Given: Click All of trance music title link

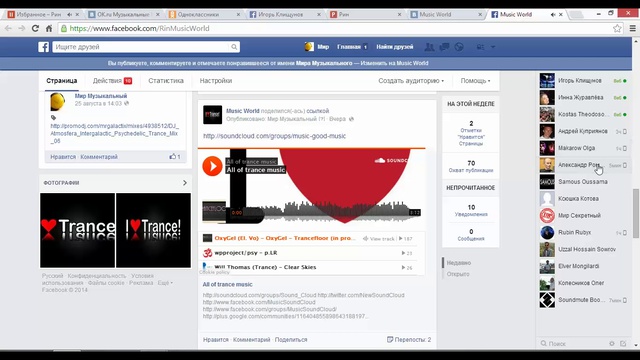Looking at the screenshot, I should coord(227,284).
